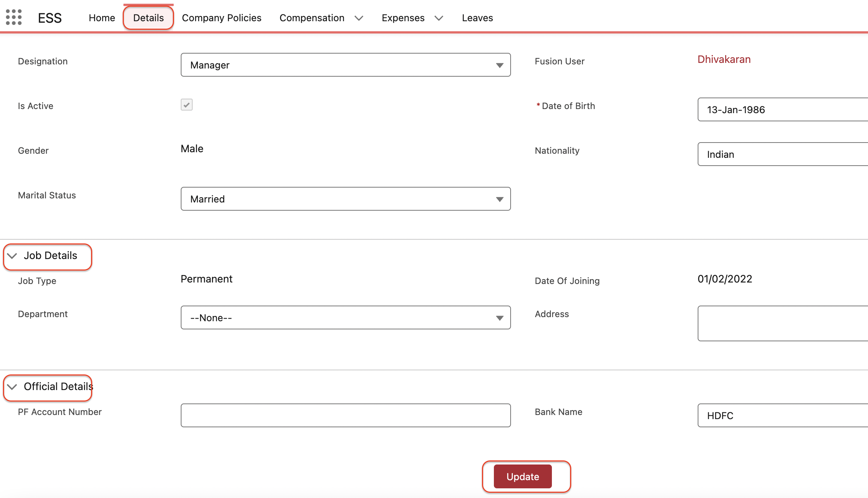This screenshot has height=498, width=868.
Task: Select the Details tab
Action: pos(148,18)
